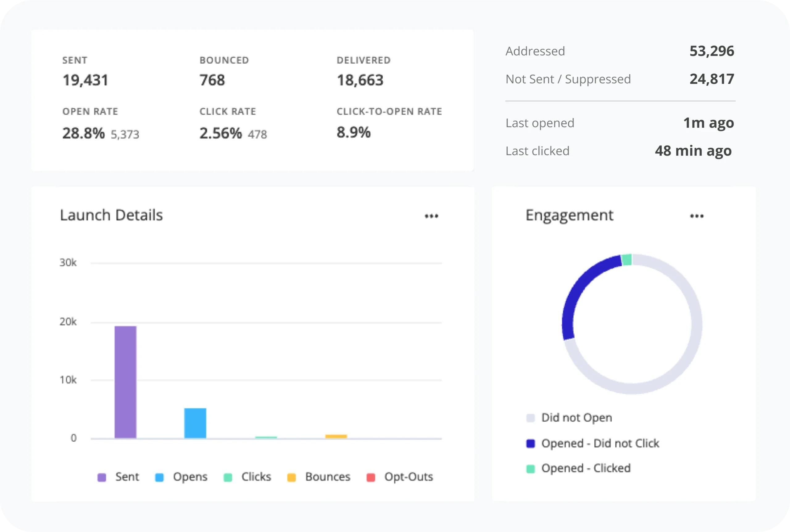The height and width of the screenshot is (532, 790).
Task: Open the Launch Details three-dot menu
Action: pos(431,216)
